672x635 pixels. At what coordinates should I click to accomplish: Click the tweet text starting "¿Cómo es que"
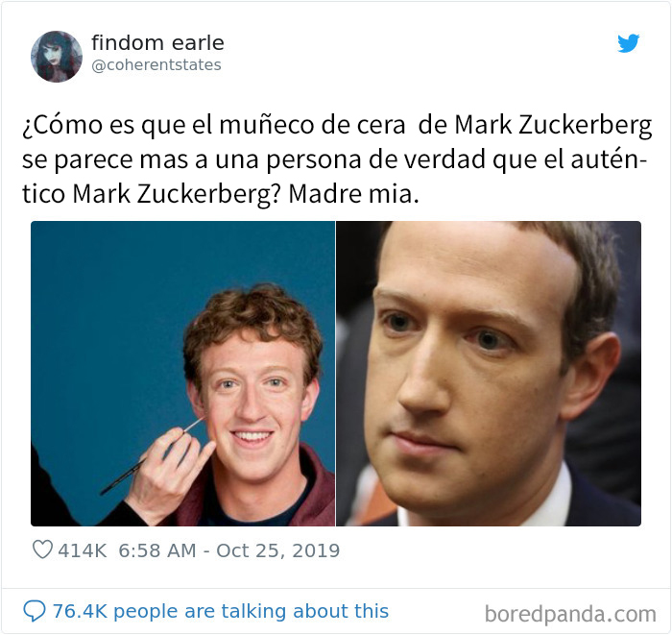[x=337, y=159]
